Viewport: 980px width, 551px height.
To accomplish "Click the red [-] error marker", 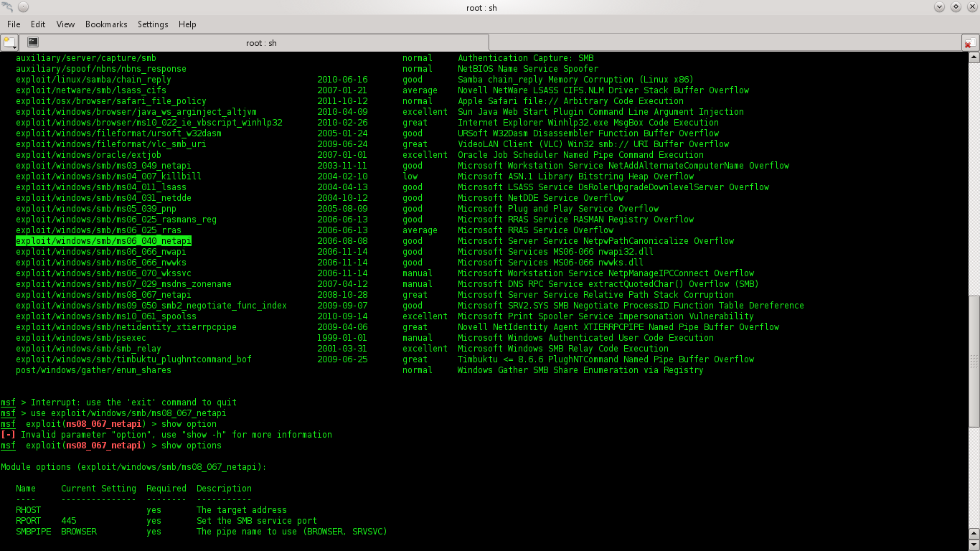I will 8,435.
